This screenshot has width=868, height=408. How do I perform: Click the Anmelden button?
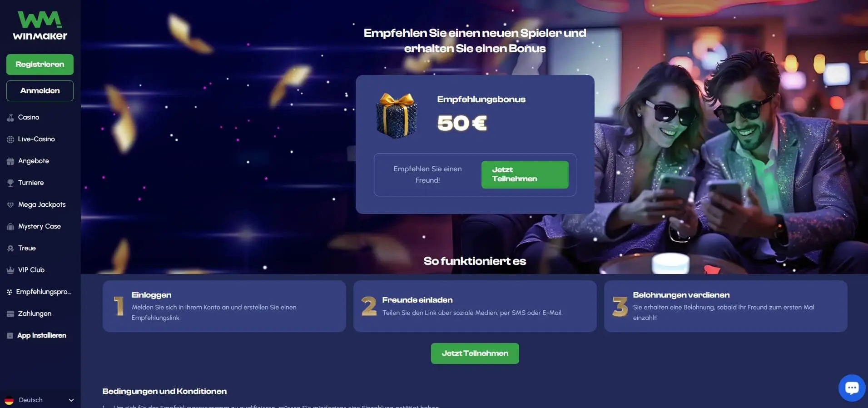point(40,91)
